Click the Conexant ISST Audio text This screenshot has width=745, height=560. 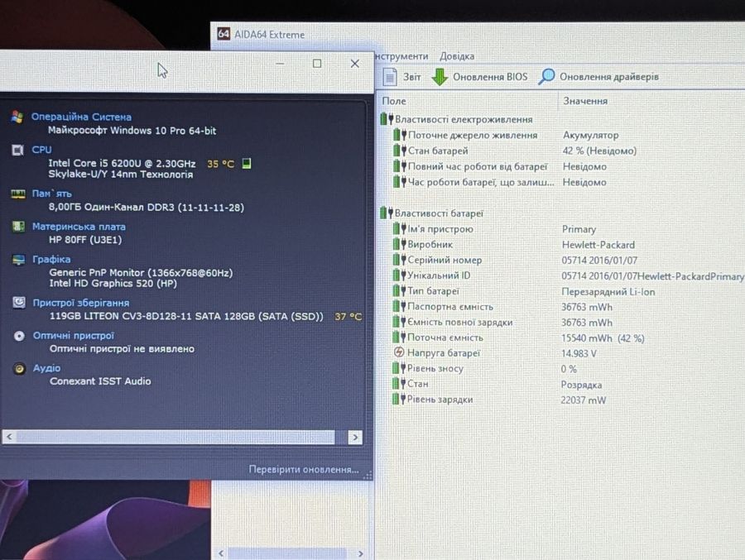click(100, 381)
